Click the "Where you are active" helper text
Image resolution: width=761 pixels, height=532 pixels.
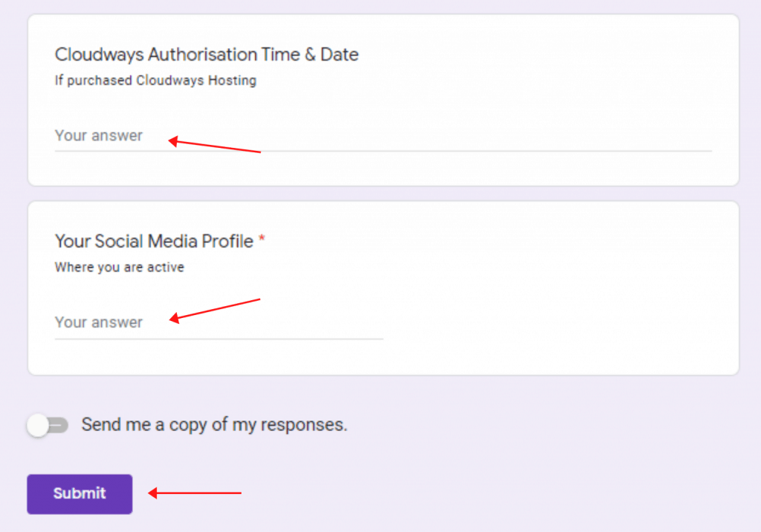click(119, 267)
